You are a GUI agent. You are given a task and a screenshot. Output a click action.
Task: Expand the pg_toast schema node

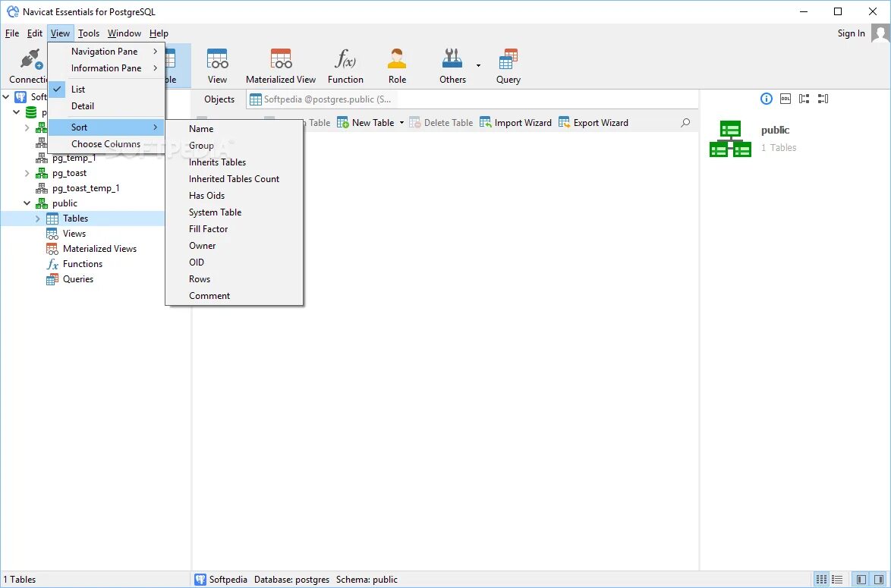click(27, 173)
